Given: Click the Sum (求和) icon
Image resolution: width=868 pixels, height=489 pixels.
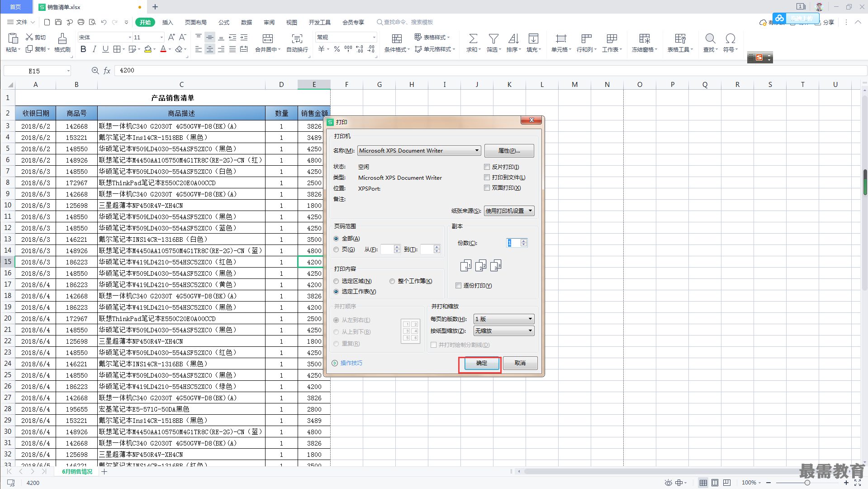Looking at the screenshot, I should click(x=473, y=38).
